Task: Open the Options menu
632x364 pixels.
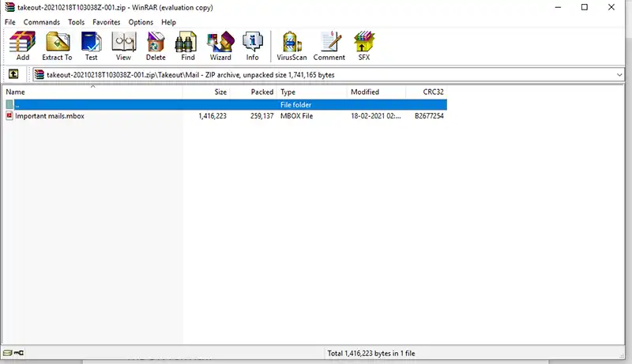Action: (x=141, y=22)
